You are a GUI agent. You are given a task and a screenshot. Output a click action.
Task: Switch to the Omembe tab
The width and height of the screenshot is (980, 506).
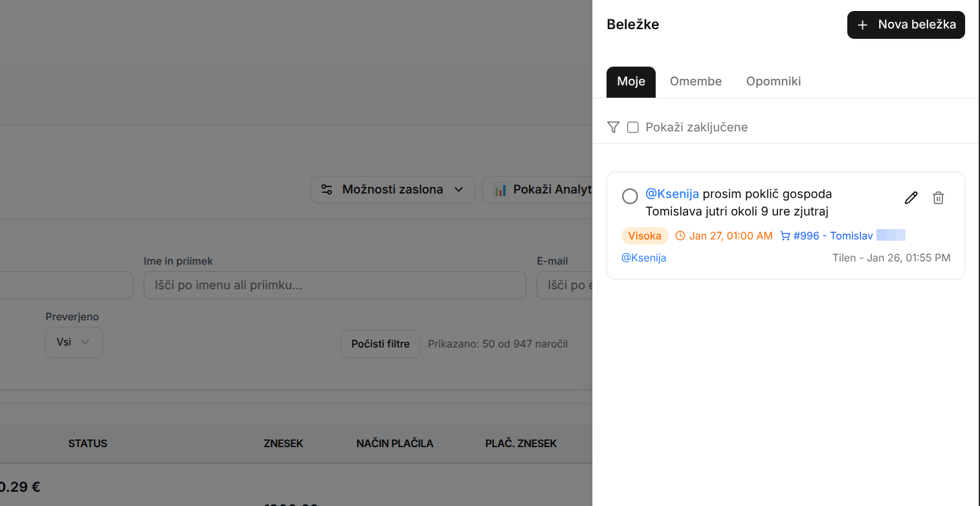[695, 82]
